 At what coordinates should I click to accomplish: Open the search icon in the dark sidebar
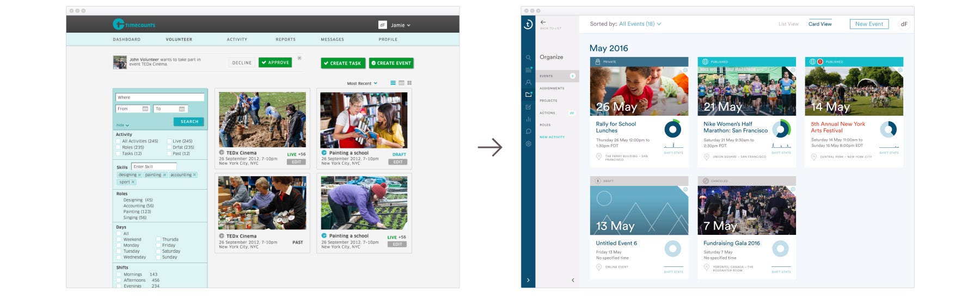(x=528, y=58)
